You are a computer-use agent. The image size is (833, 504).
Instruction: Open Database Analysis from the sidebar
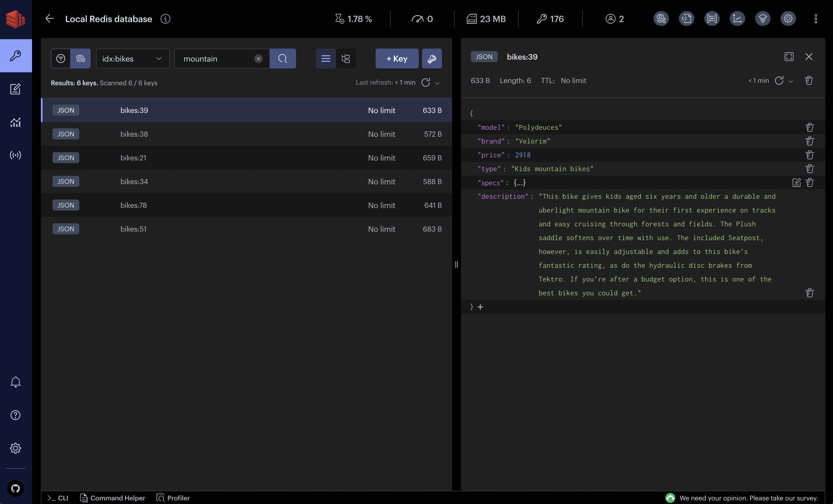15,122
